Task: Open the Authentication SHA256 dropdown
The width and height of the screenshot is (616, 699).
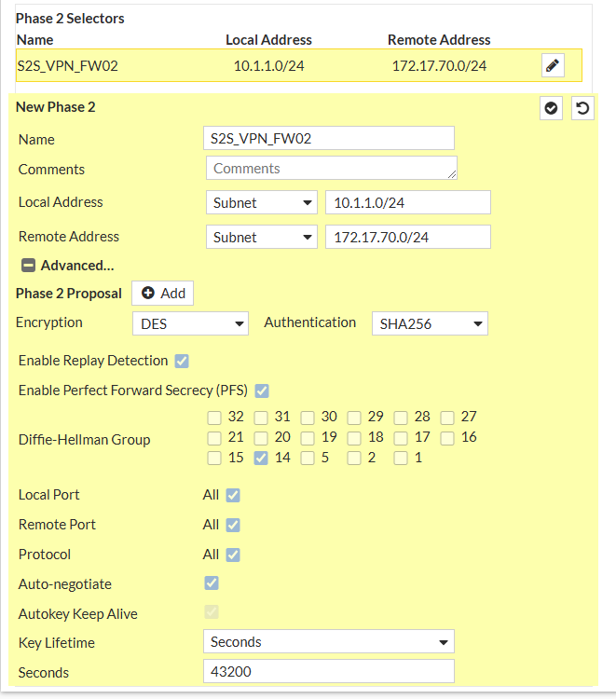Action: point(431,323)
